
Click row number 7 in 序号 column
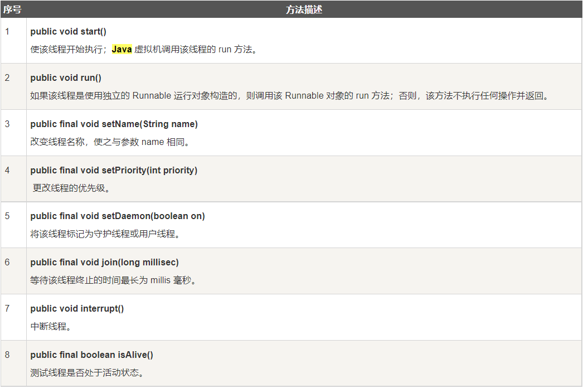pyautogui.click(x=7, y=308)
